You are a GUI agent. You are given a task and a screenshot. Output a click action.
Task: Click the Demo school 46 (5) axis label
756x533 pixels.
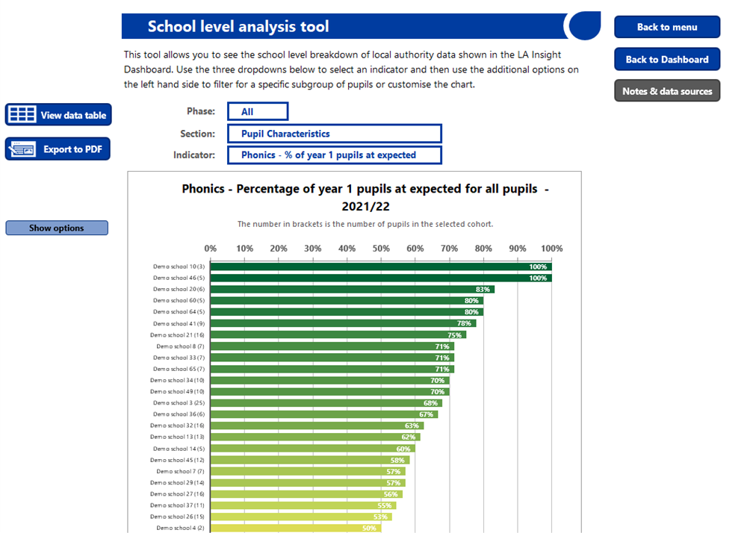[x=179, y=278]
